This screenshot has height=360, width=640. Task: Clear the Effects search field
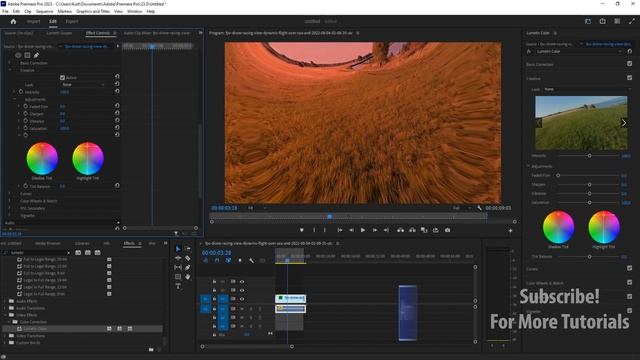(x=68, y=253)
